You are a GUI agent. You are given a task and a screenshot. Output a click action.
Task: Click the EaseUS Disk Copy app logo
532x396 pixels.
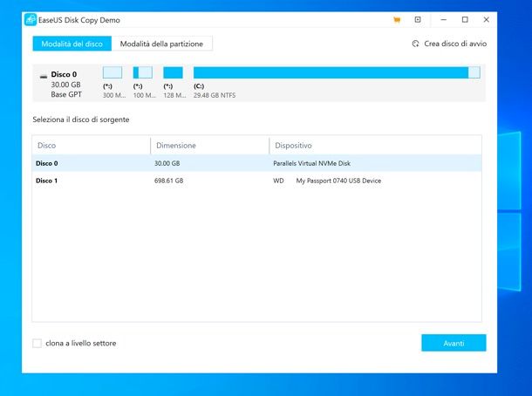pos(31,20)
